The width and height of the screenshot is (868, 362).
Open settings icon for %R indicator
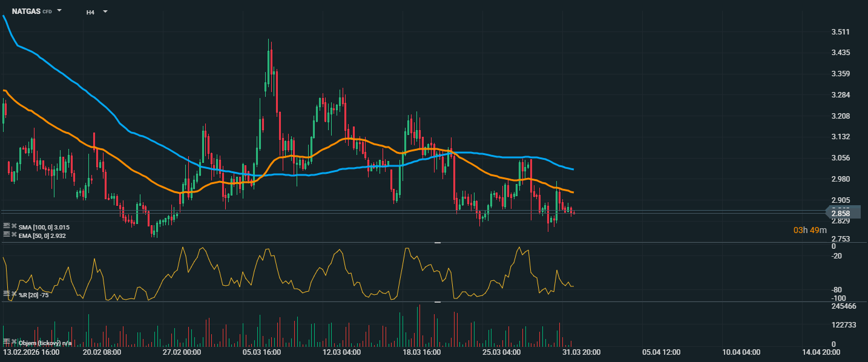tap(7, 294)
